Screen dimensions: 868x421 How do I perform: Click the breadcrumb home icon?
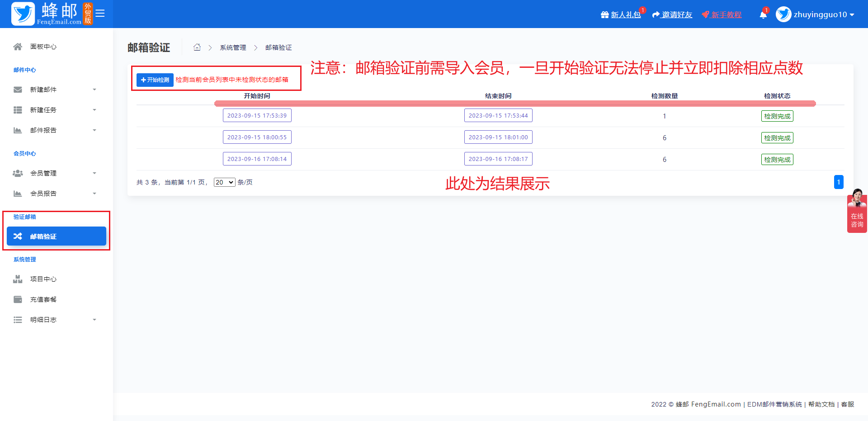pos(197,47)
